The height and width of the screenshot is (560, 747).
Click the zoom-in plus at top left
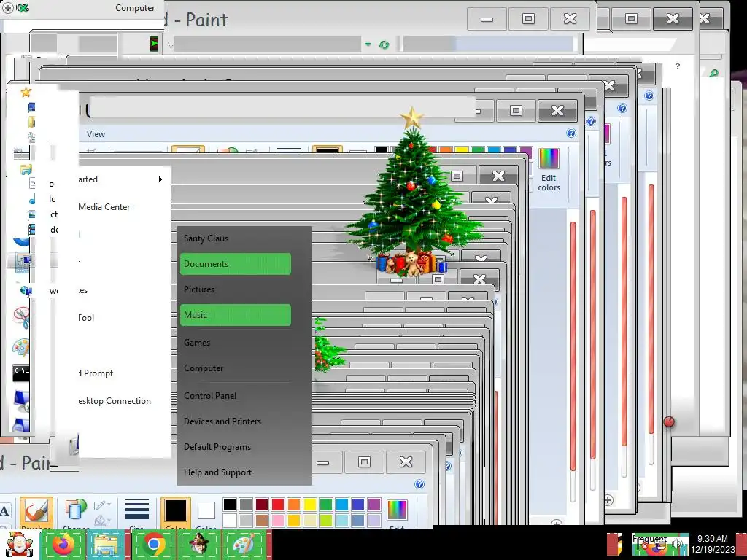click(x=8, y=7)
